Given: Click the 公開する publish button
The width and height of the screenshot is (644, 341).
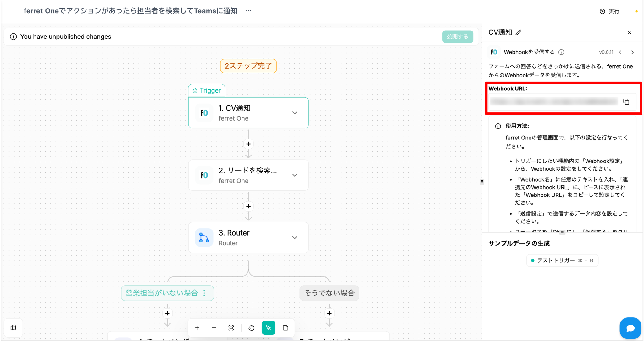Looking at the screenshot, I should coord(458,37).
